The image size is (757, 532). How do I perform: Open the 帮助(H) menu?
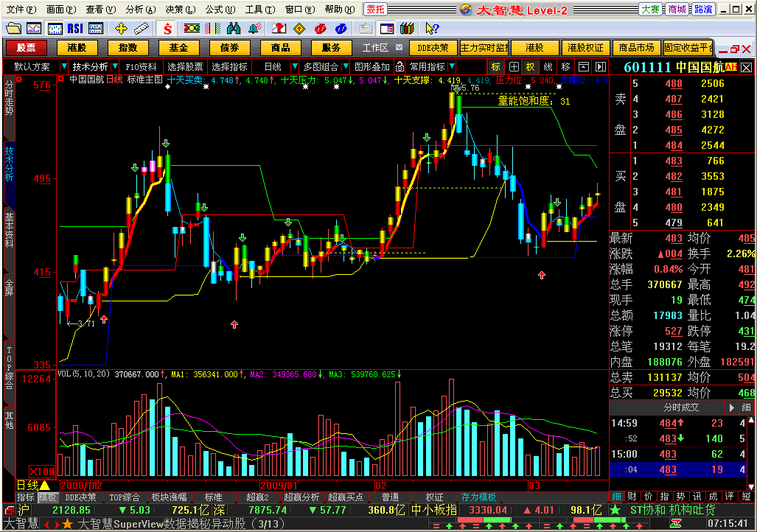340,9
